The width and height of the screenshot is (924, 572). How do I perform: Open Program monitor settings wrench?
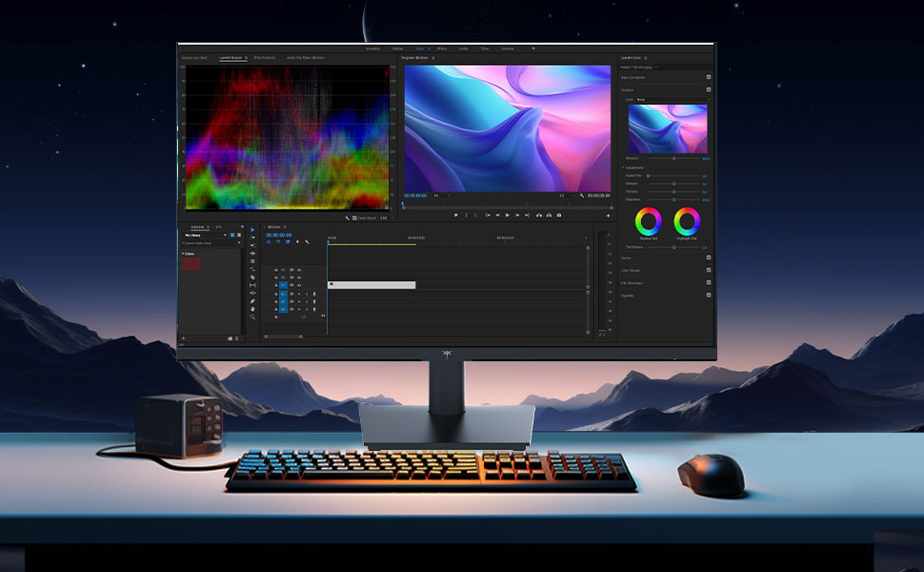(x=582, y=195)
